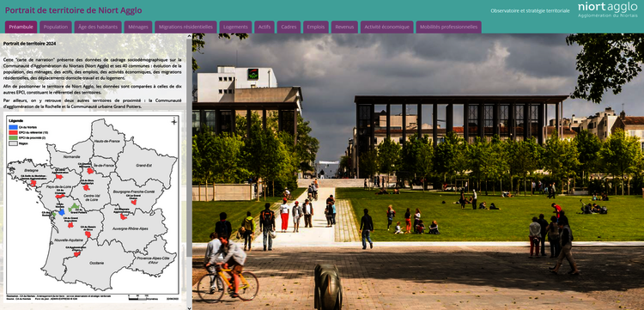Open the Population tab
Image resolution: width=644 pixels, height=310 pixels.
[x=56, y=27]
